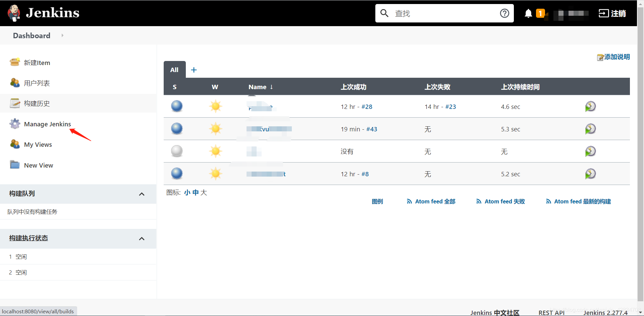The image size is (644, 316).
Task: Open New View menu entry
Action: point(39,165)
